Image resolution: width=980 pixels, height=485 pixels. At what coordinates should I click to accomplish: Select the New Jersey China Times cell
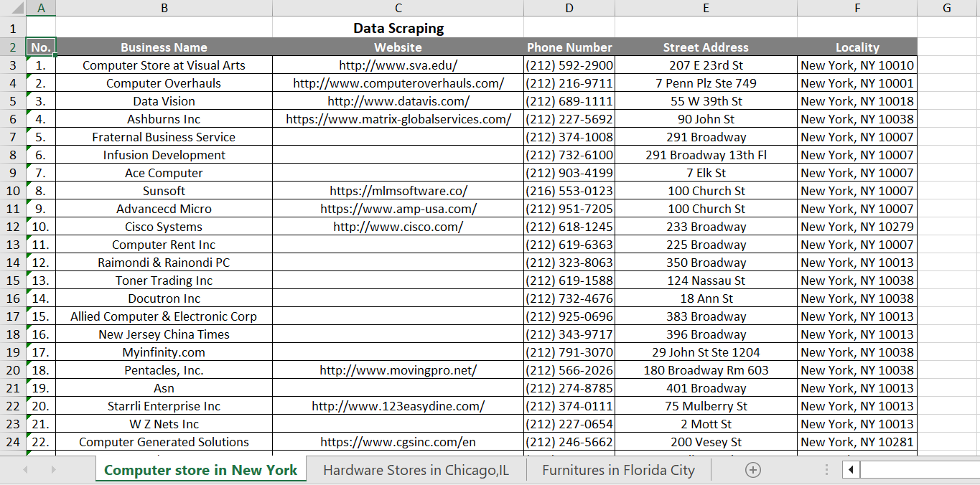coord(164,334)
